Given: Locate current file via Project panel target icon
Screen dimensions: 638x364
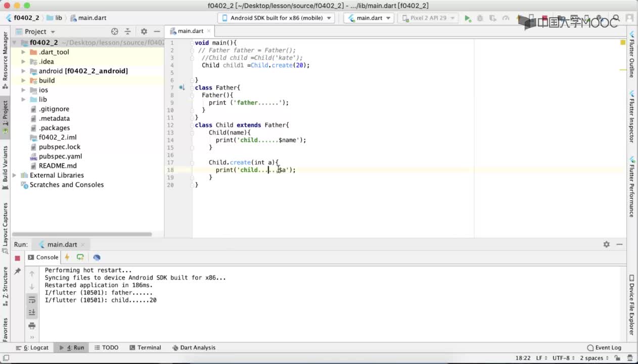Looking at the screenshot, I should click(x=115, y=31).
